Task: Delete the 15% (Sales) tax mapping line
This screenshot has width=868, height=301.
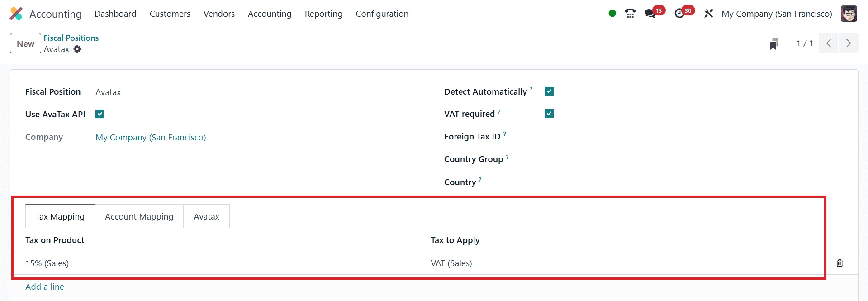Action: 840,263
